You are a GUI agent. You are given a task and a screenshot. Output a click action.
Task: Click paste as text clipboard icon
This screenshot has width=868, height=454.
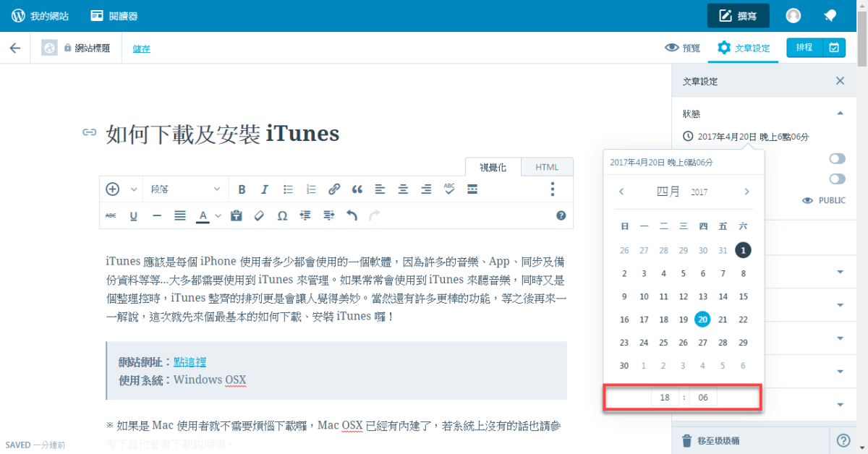click(236, 215)
